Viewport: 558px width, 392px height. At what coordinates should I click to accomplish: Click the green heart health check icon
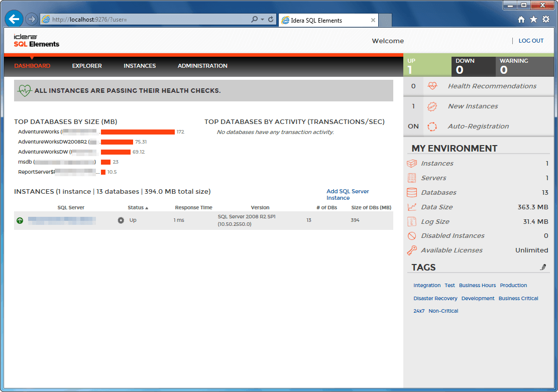pos(25,91)
